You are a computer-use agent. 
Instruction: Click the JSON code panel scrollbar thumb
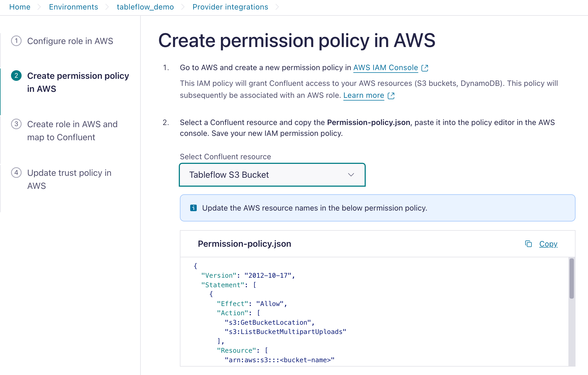coord(572,279)
